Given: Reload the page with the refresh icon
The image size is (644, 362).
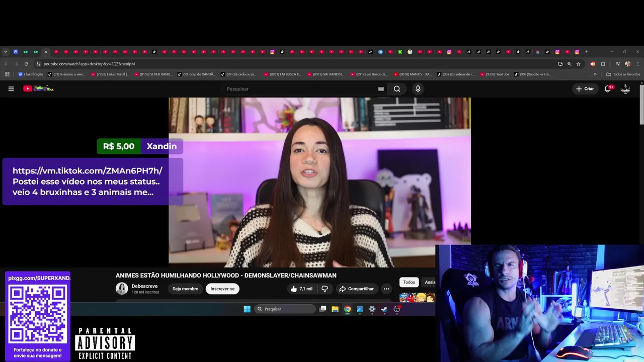Looking at the screenshot, I should [x=26, y=64].
